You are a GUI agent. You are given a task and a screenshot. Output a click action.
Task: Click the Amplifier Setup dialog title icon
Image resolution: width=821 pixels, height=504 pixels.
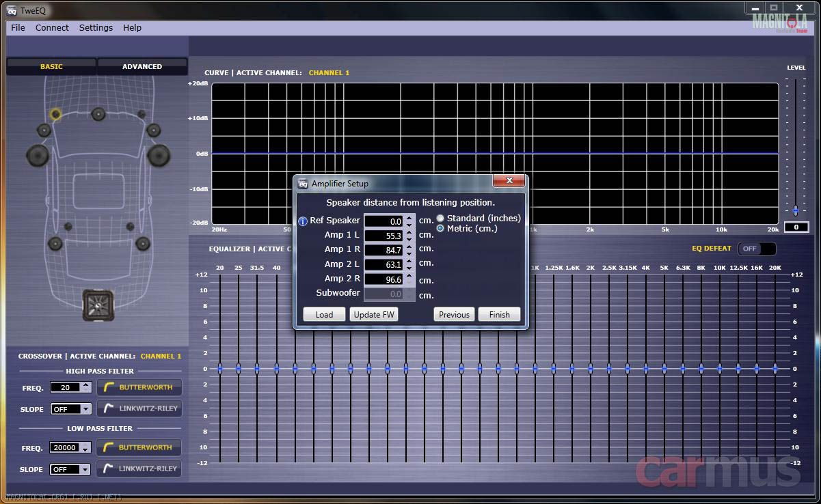tap(304, 184)
